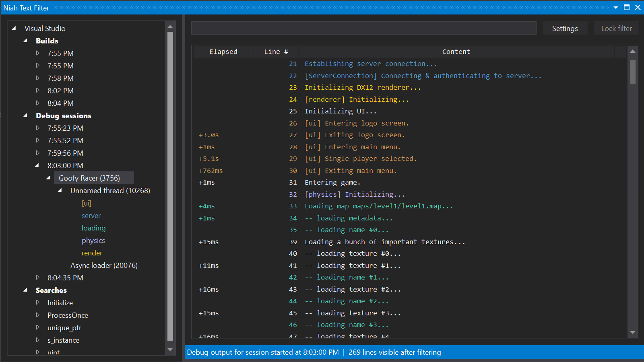Select the unique_ptr saved search
This screenshot has width=644, height=362.
click(64, 327)
